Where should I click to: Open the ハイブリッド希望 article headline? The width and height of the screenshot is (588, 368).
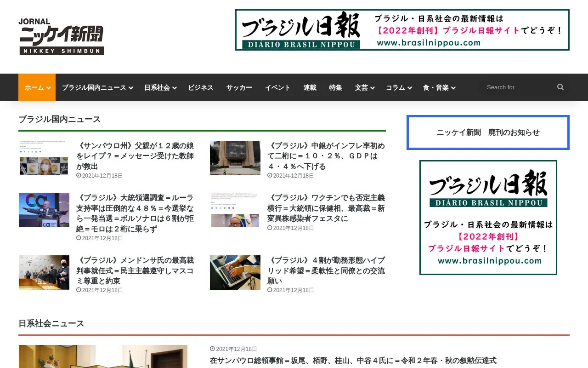(x=326, y=270)
